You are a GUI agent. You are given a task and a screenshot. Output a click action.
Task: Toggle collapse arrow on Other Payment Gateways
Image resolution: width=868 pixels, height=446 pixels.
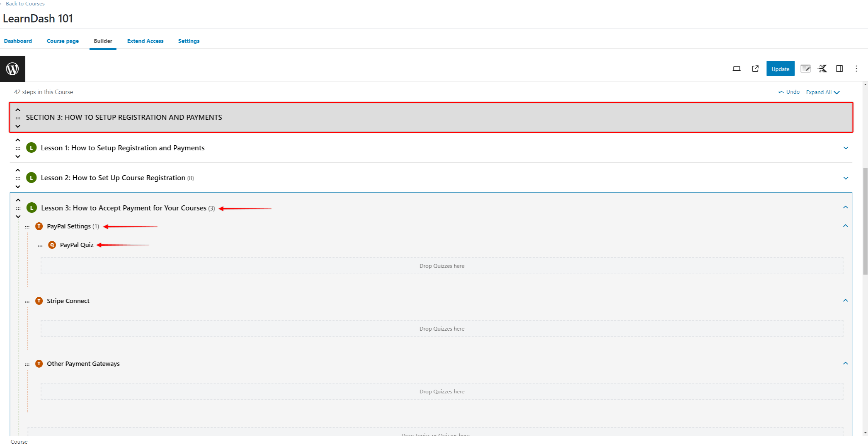(845, 363)
